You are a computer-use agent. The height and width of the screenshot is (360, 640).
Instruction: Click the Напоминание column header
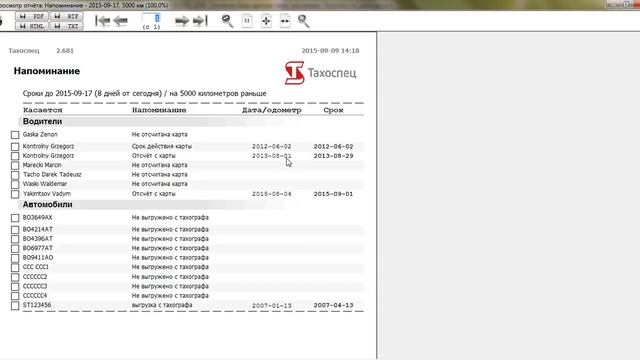point(159,110)
